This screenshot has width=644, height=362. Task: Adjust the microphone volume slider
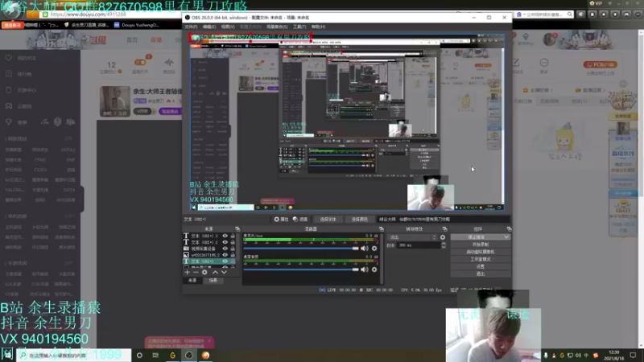[301, 249]
